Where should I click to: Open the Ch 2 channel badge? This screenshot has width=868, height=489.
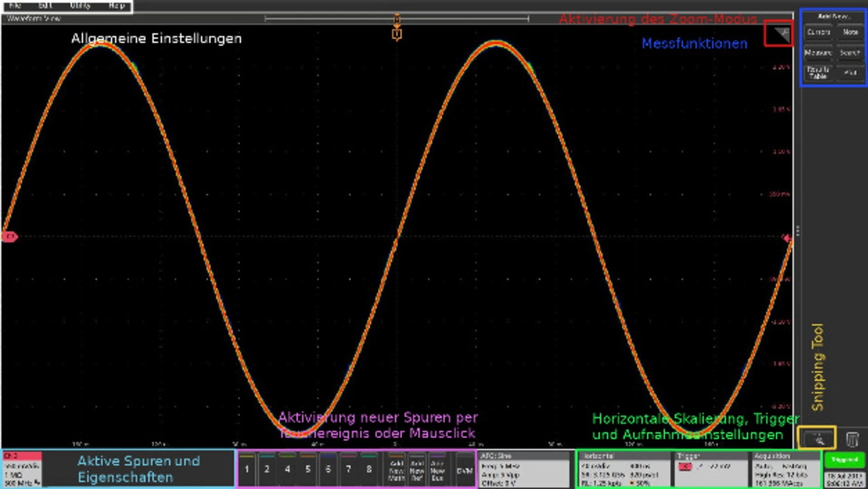[x=22, y=469]
